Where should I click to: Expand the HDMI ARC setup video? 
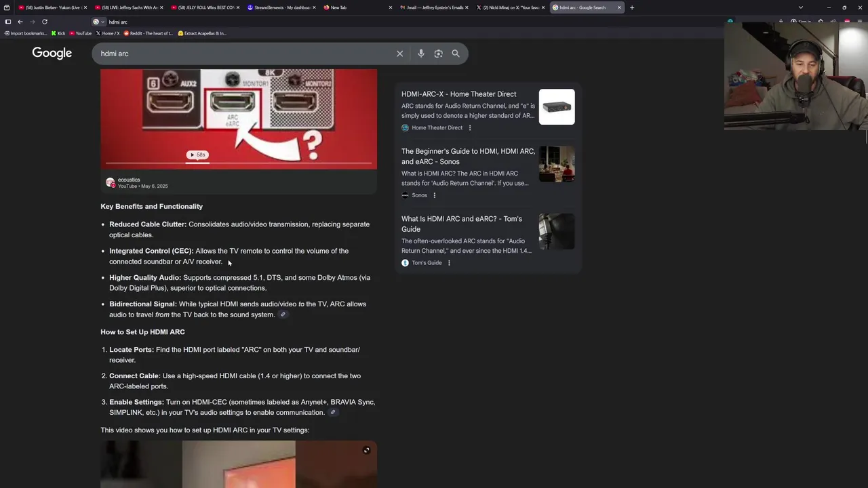366,450
